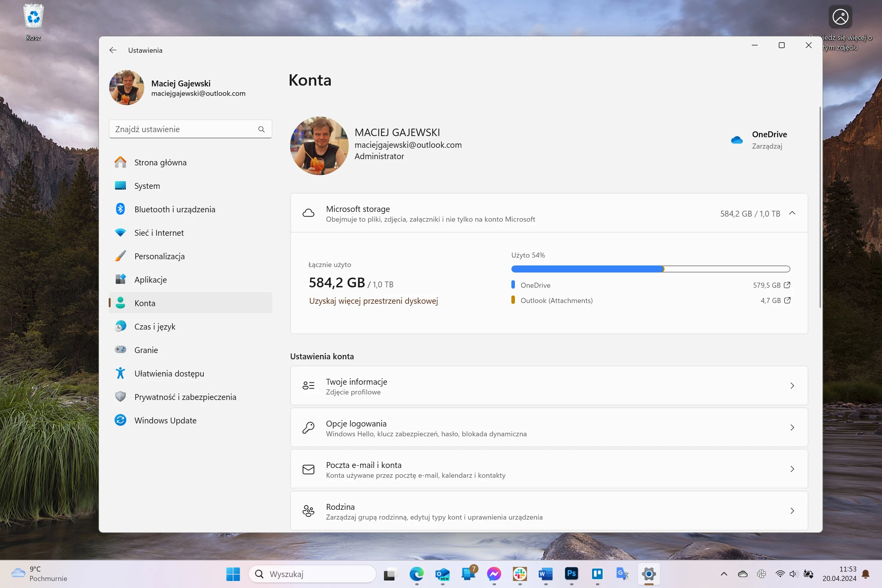Viewport: 882px width, 588px height.
Task: Open Google Translate taskbar icon
Action: pos(622,574)
